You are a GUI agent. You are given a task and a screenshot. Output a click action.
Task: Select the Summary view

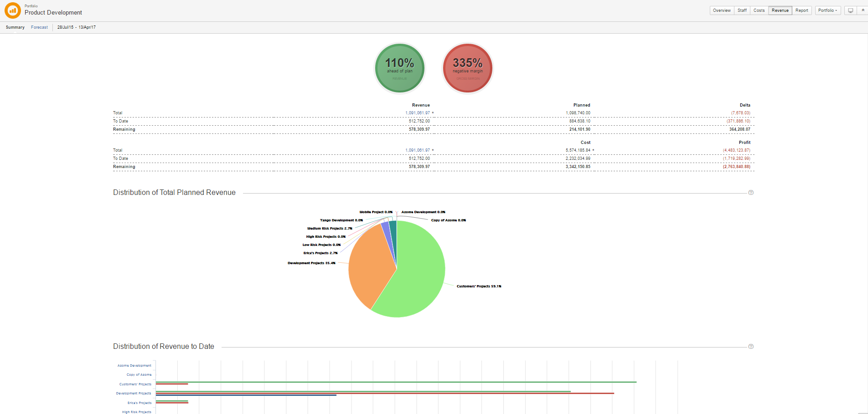click(x=15, y=27)
